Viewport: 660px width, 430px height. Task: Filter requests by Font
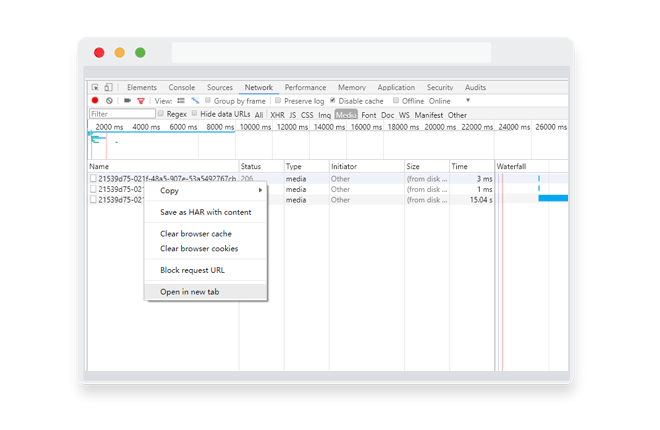click(369, 115)
